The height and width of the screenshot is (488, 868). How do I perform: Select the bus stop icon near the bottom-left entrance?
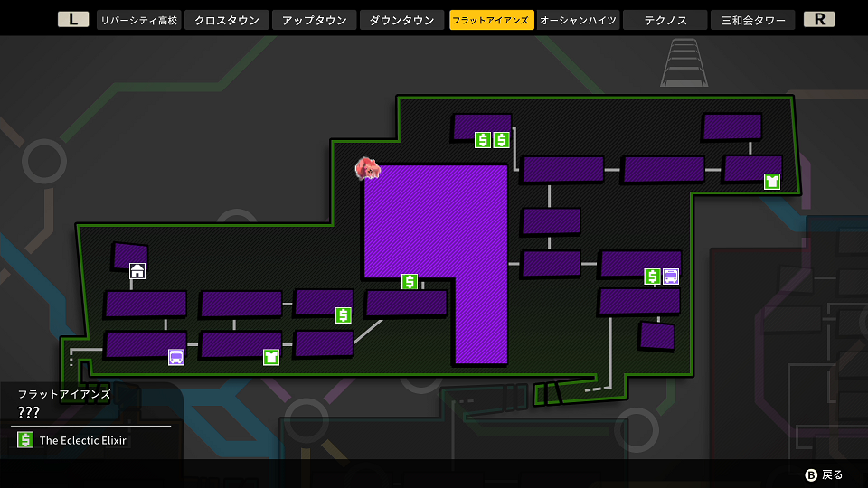click(176, 357)
